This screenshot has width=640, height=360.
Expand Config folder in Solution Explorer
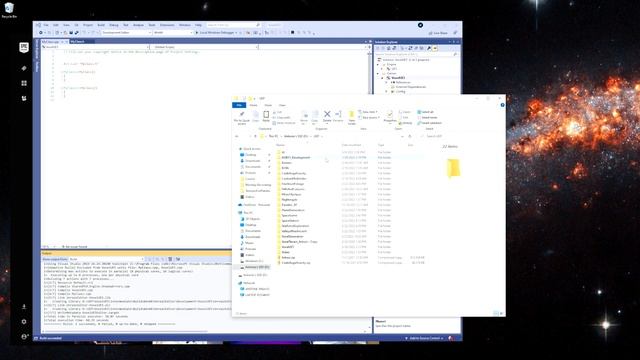coord(387,91)
